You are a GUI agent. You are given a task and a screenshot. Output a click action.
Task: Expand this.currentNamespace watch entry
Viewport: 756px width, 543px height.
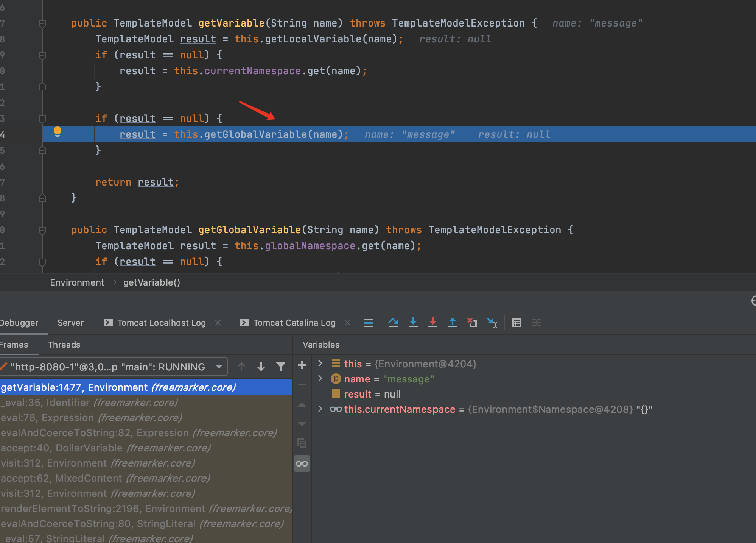[x=320, y=409]
